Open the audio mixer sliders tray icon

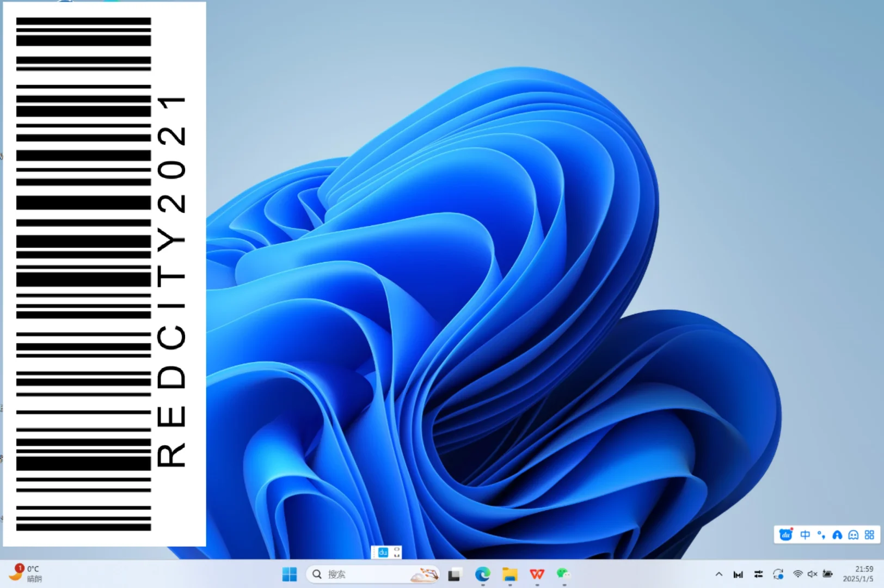click(x=758, y=574)
